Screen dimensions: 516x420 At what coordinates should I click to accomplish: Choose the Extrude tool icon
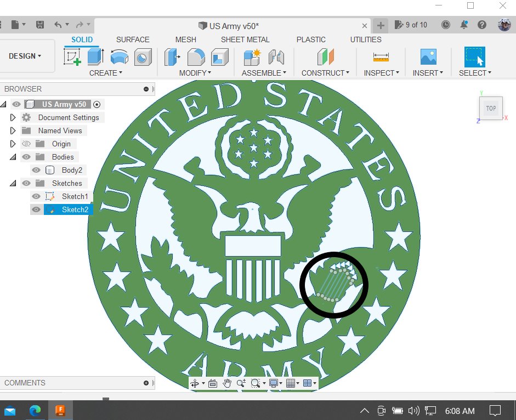coord(96,56)
